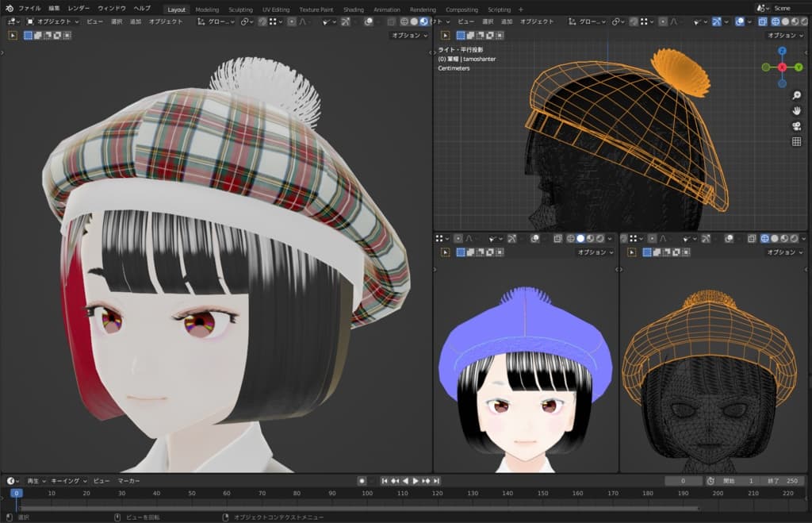Viewport: 812px width, 523px height.
Task: Click the Blender logo icon
Action: (9, 8)
